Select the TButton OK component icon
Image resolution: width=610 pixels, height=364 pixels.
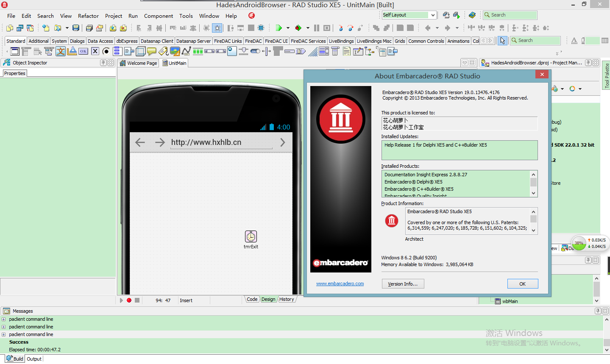[84, 51]
